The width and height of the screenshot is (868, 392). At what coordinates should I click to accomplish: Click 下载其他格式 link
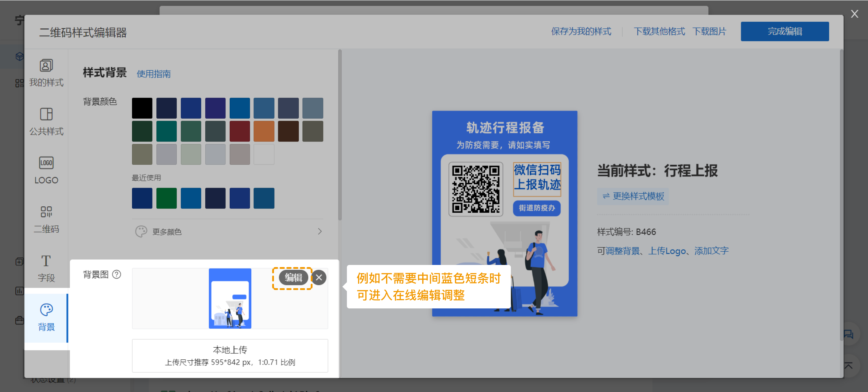659,31
